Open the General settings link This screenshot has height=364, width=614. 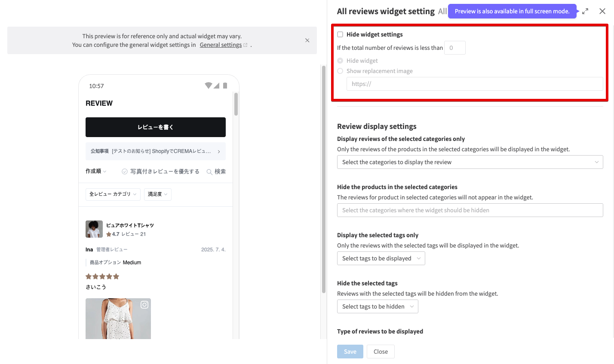pyautogui.click(x=221, y=45)
